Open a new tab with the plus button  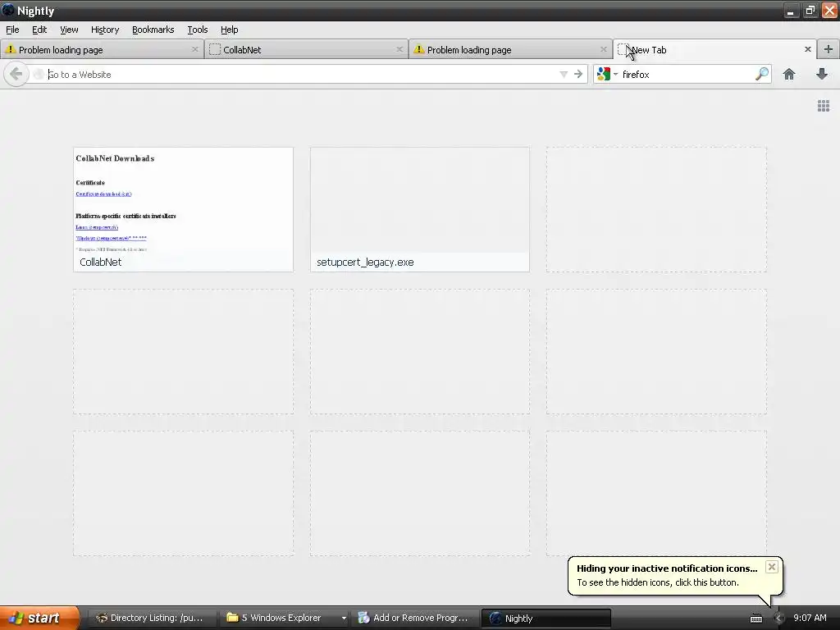point(829,49)
